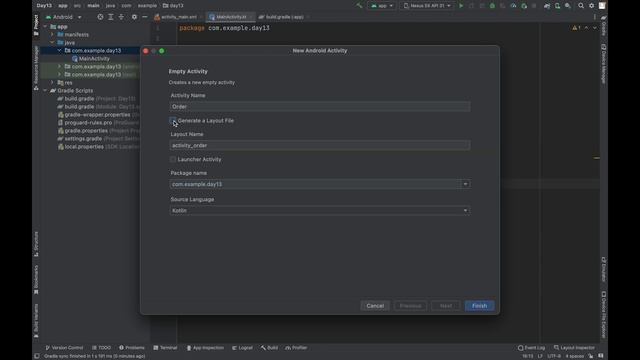640x360 pixels.
Task: Toggle Launcher Activity checkbox
Action: click(173, 159)
